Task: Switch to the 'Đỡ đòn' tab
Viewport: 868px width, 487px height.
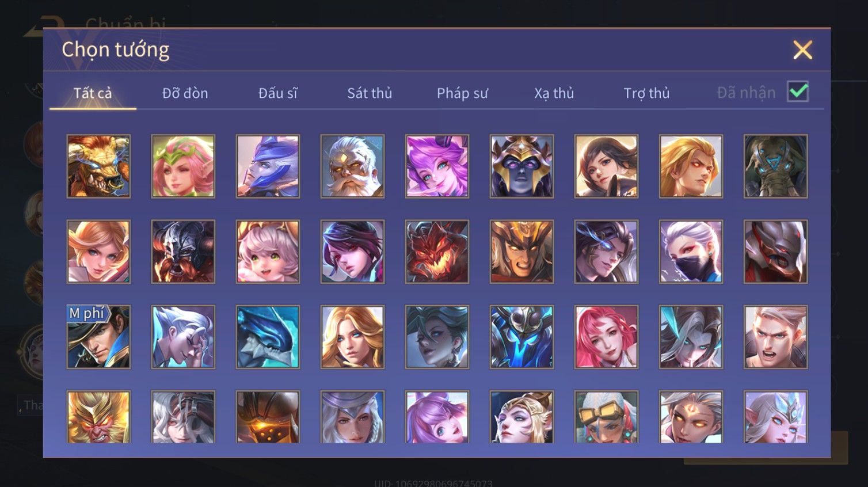Action: point(185,93)
